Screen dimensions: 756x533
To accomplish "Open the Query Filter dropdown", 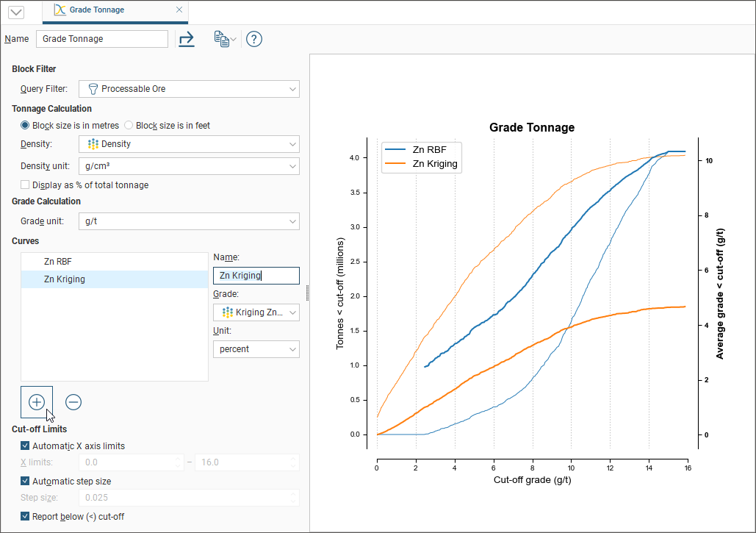I will point(190,89).
